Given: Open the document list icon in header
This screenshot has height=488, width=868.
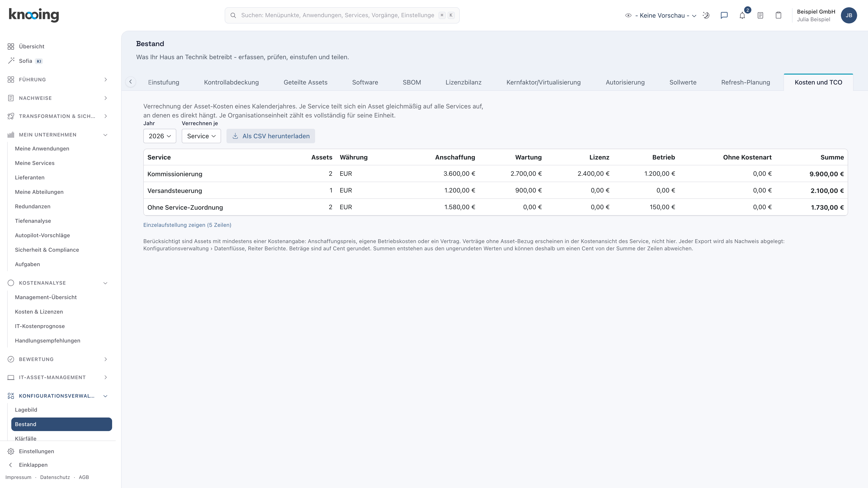Looking at the screenshot, I should [760, 15].
